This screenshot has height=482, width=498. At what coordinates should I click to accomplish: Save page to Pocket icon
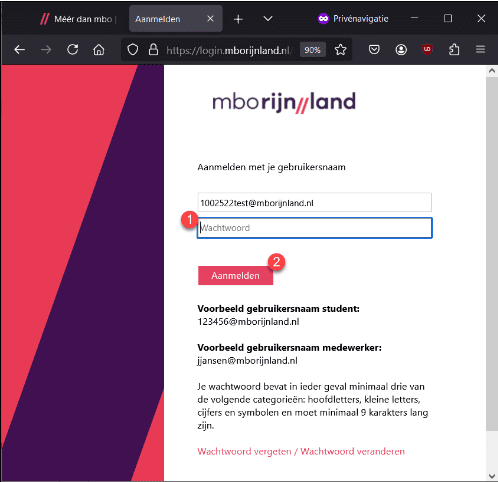pos(374,50)
